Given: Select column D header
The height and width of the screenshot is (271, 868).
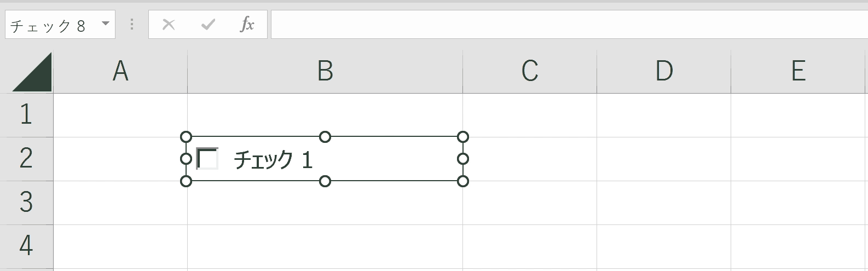Looking at the screenshot, I should (664, 71).
